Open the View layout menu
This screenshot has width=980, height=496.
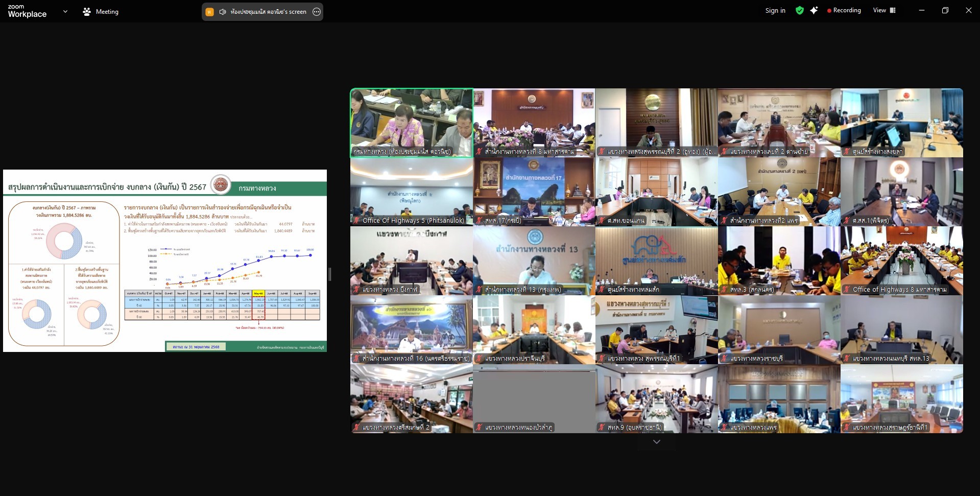coord(884,10)
